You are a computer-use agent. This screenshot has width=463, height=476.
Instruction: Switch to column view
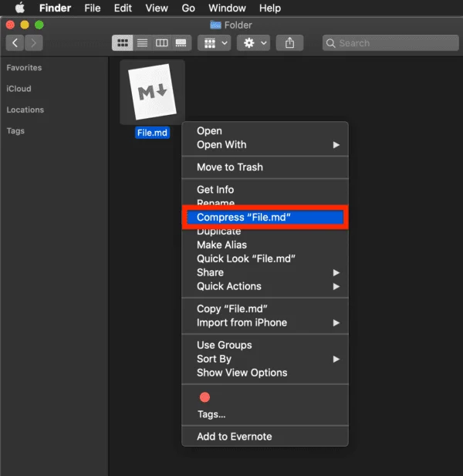click(161, 42)
